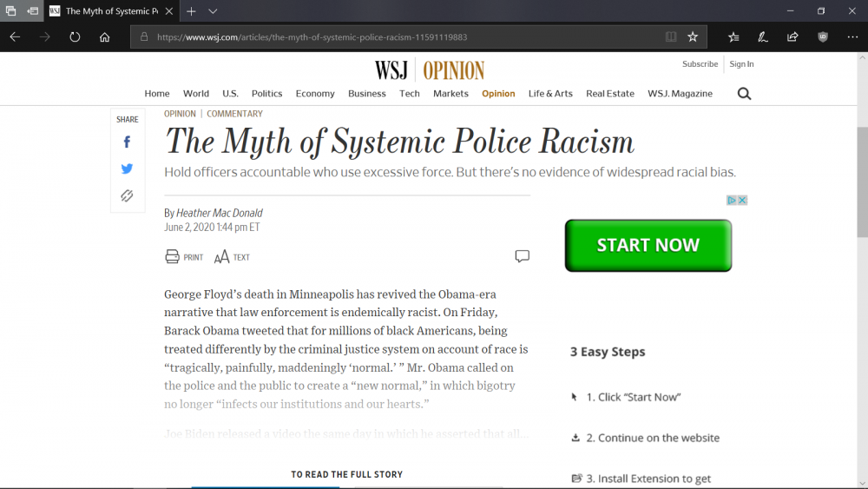Click 'TO READ THE FULL STORY' text
Image resolution: width=868 pixels, height=489 pixels.
pyautogui.click(x=347, y=474)
